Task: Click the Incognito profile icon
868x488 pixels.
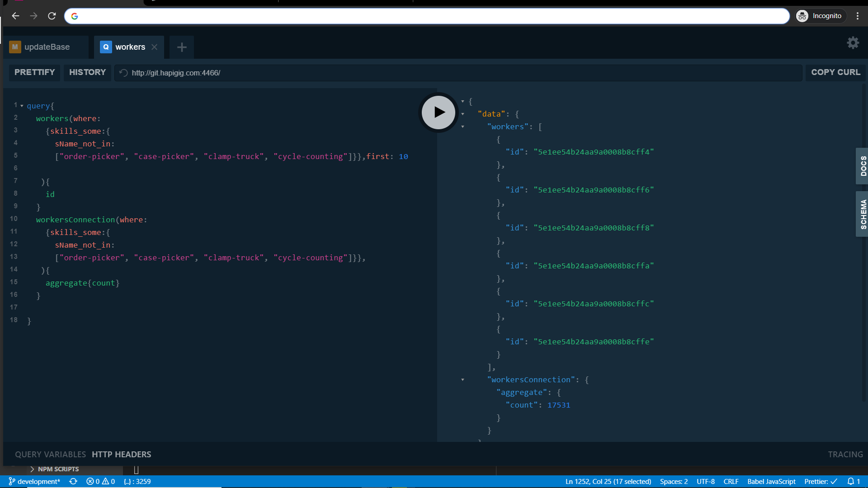Action: [x=802, y=16]
